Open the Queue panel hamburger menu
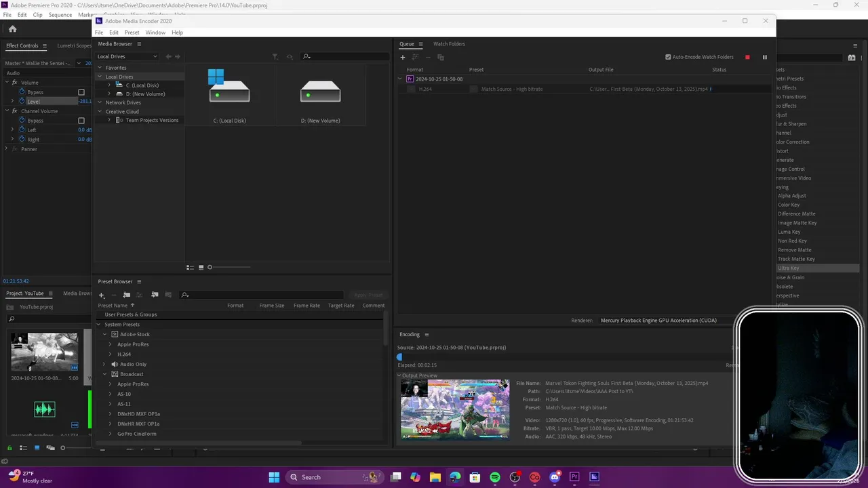This screenshot has width=868, height=488. click(x=420, y=44)
